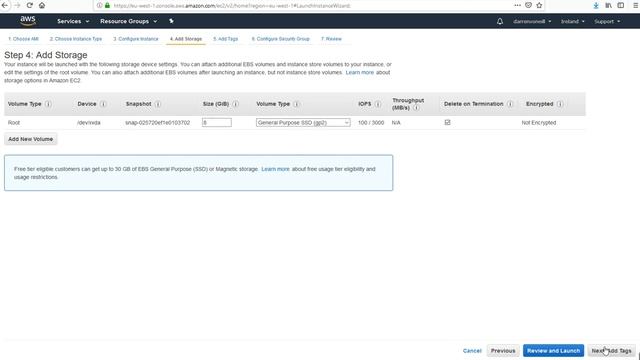Viewport: 640px width, 360px height.
Task: Click the Previous button
Action: click(x=503, y=351)
